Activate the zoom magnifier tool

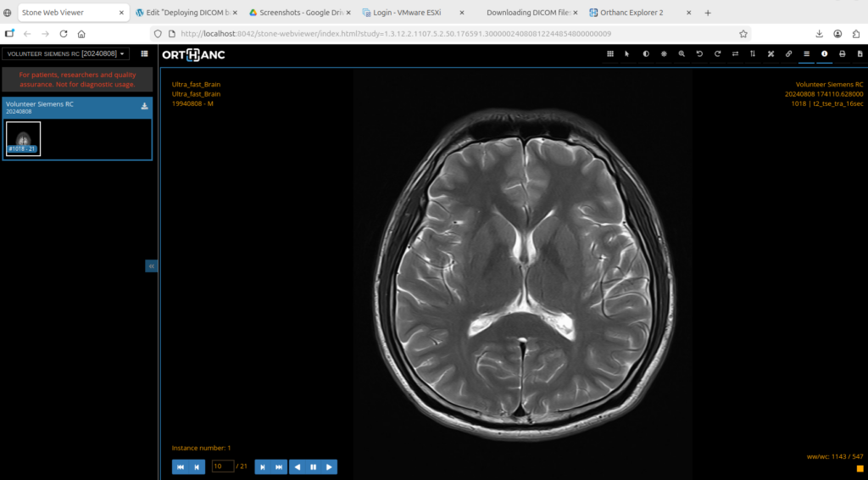coord(682,53)
